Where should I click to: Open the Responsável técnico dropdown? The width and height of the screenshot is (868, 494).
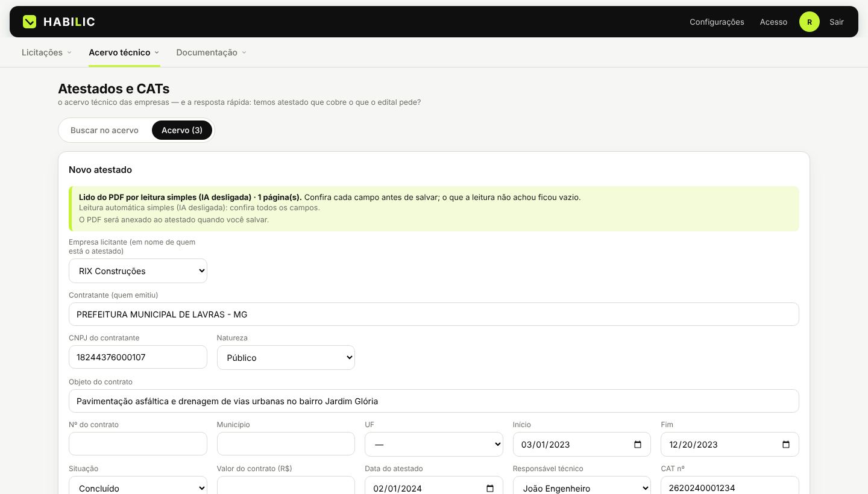[582, 486]
